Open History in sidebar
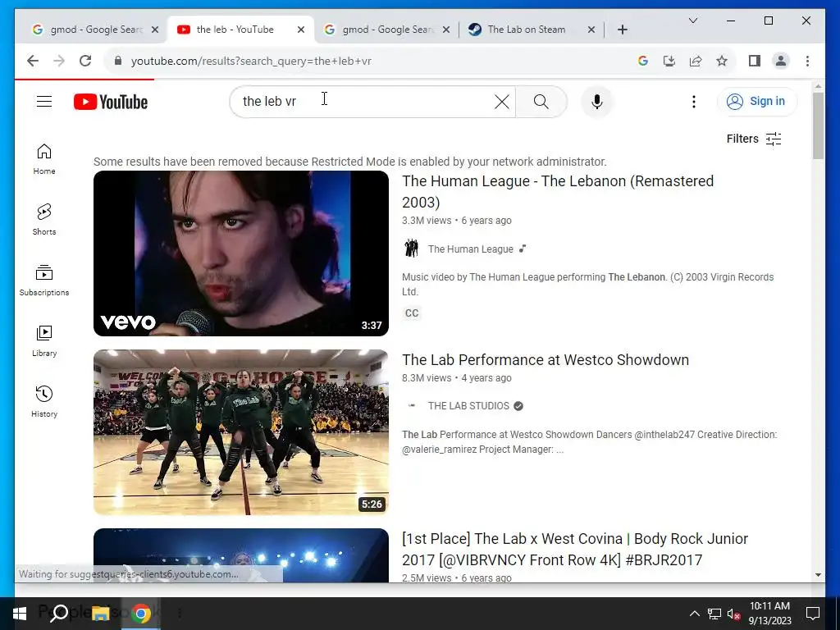The image size is (840, 630). click(44, 401)
